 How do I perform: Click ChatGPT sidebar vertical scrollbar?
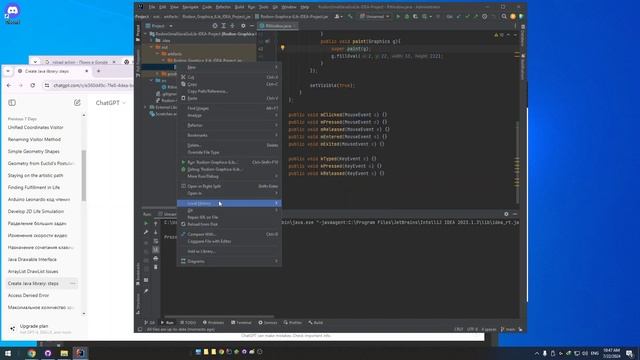[84, 176]
